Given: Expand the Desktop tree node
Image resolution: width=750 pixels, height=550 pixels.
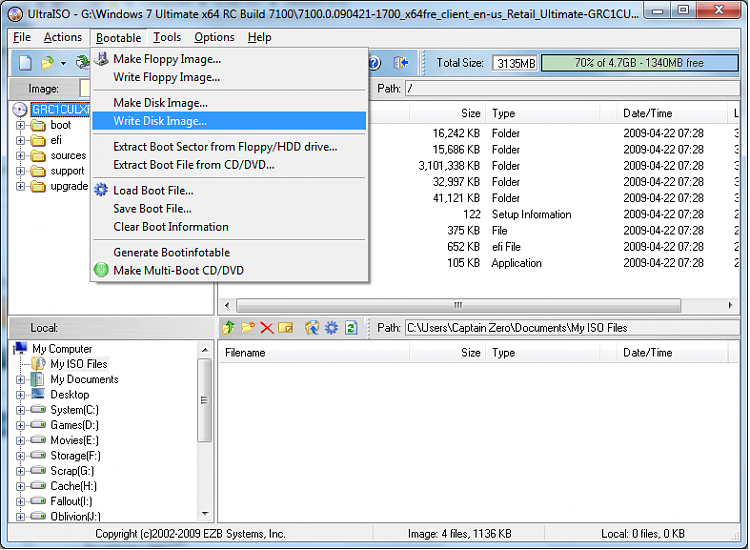Looking at the screenshot, I should (x=21, y=395).
